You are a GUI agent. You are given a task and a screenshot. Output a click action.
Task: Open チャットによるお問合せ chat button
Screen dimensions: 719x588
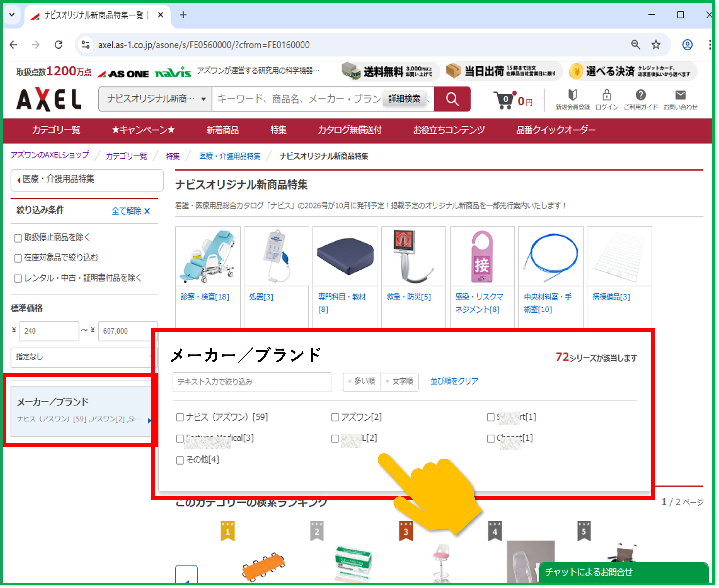[x=623, y=572]
